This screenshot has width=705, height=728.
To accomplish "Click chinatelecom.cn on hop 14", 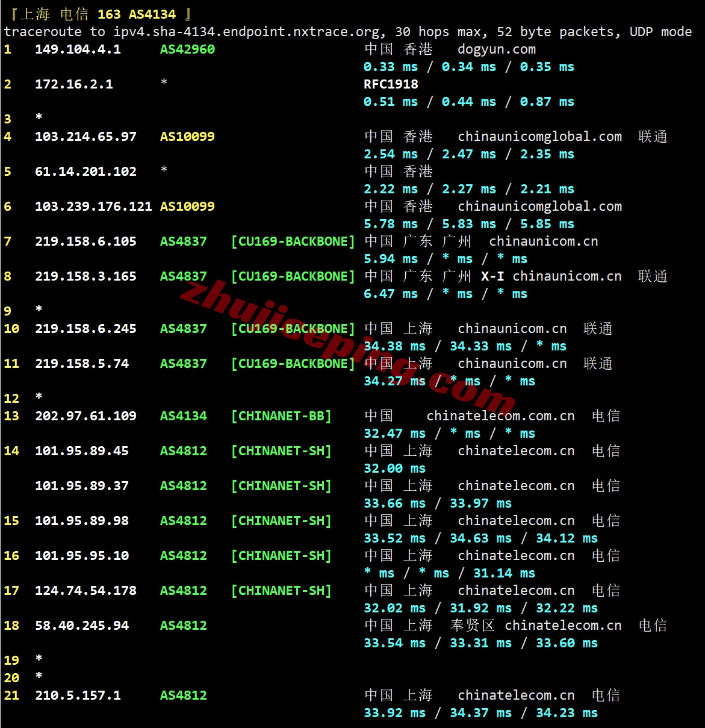I will pyautogui.click(x=516, y=450).
